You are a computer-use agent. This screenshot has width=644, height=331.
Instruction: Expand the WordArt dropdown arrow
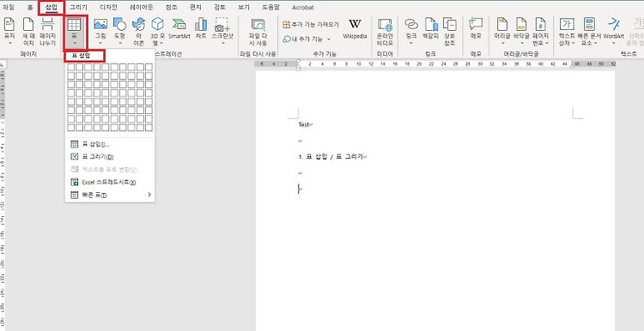click(x=614, y=43)
